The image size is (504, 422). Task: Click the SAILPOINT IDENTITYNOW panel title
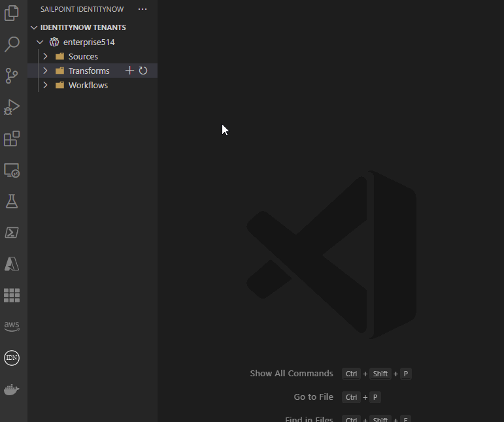[82, 9]
